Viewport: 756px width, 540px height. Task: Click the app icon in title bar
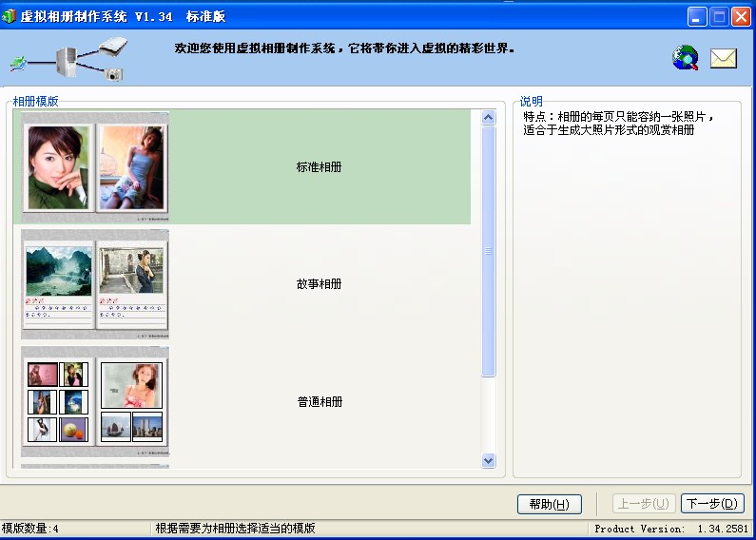[10, 16]
